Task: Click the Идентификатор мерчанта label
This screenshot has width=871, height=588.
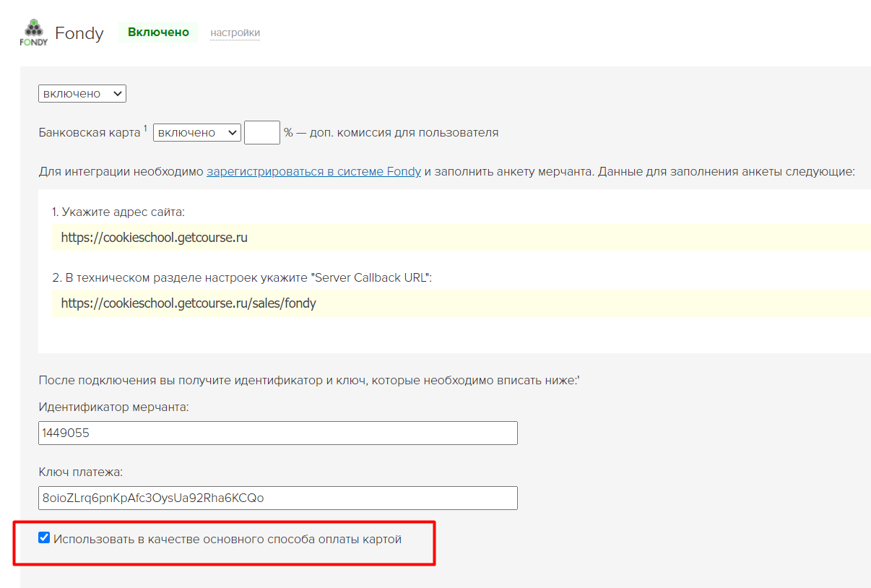Action: pos(113,407)
